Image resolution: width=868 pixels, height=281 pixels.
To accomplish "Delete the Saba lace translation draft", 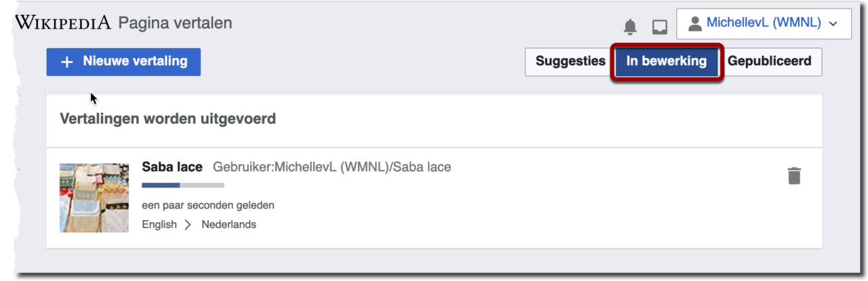I will (x=794, y=176).
